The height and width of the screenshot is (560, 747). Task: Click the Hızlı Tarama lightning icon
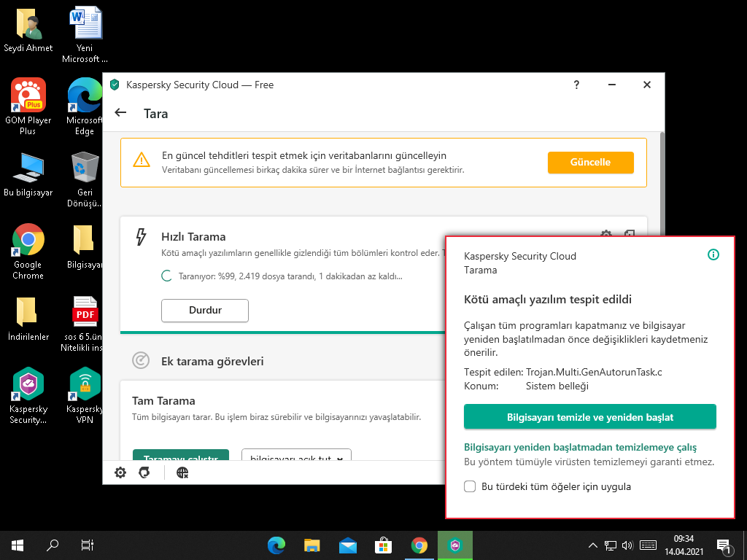click(141, 237)
